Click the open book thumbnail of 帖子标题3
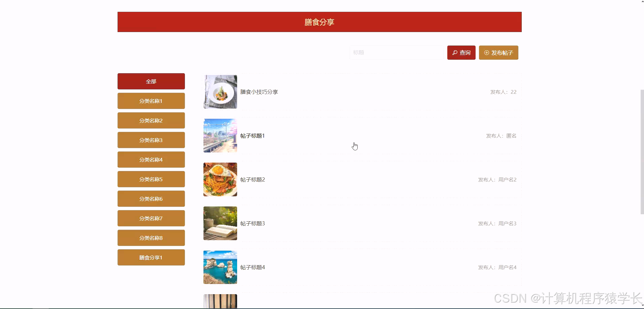The image size is (644, 309). [x=220, y=223]
